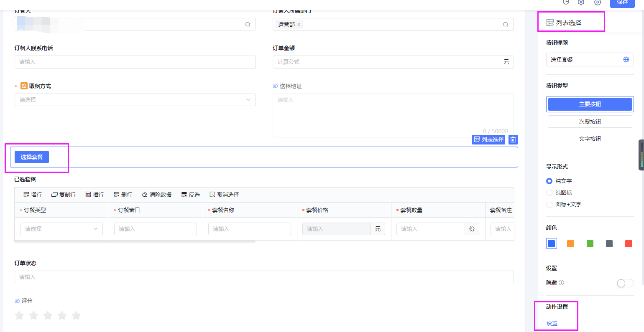The image size is (644, 332).
Task: Open the history clock icon in top bar
Action: 566,2
